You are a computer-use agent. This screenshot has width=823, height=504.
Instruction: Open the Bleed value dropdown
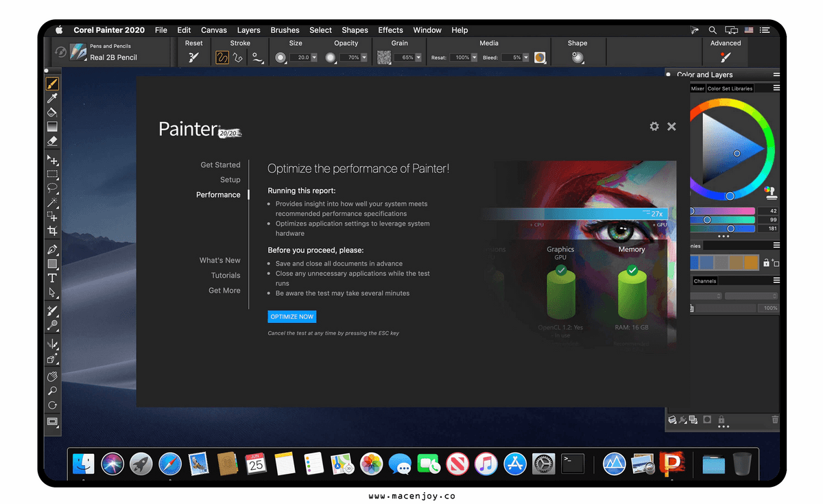pos(526,58)
